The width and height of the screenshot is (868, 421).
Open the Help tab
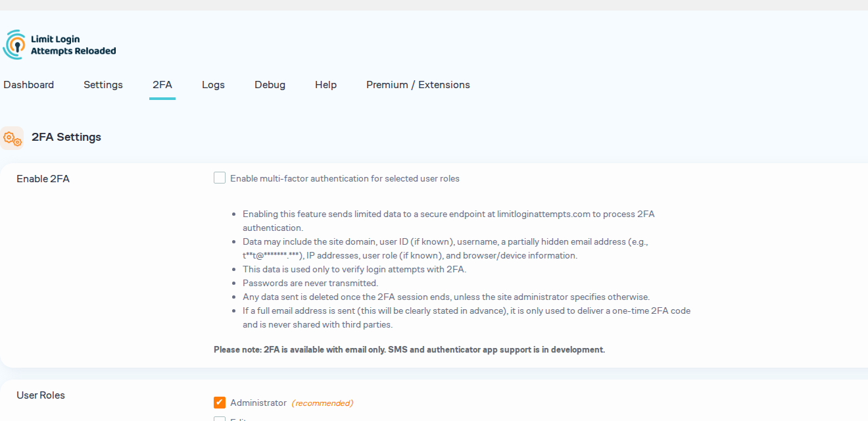325,85
